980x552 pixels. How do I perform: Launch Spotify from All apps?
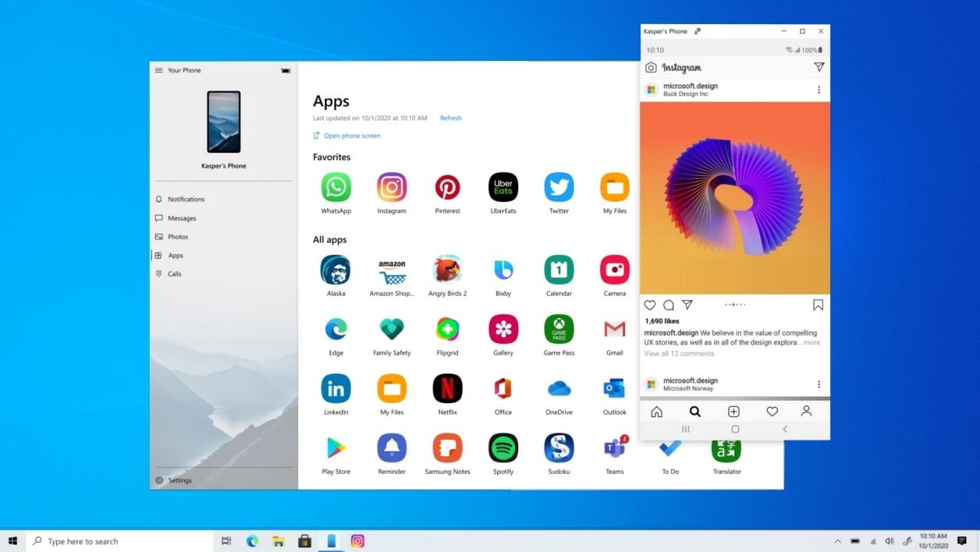coord(503,448)
